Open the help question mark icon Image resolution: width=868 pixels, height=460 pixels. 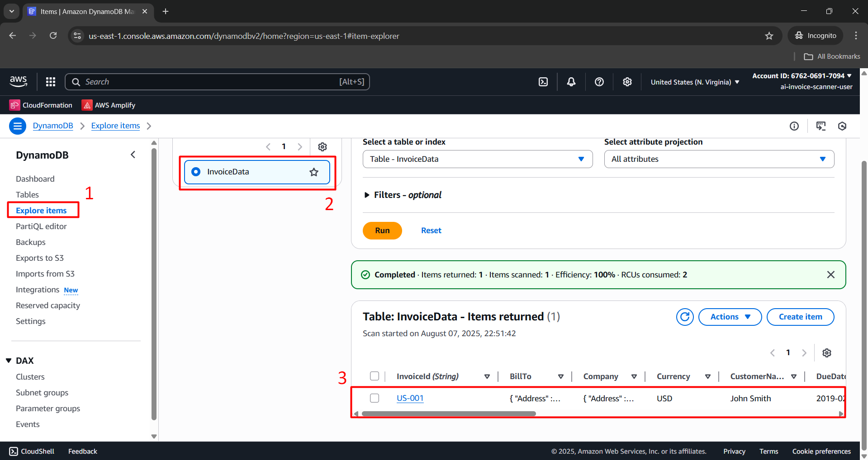(599, 82)
